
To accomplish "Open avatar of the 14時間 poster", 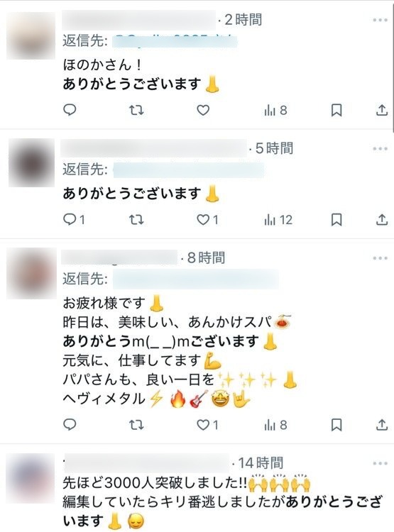I will tap(31, 479).
